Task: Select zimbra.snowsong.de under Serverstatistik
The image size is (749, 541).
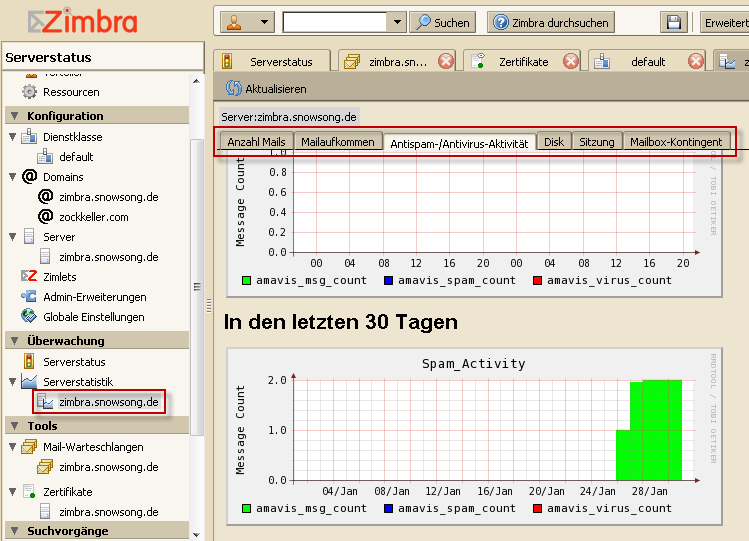Action: [x=108, y=402]
